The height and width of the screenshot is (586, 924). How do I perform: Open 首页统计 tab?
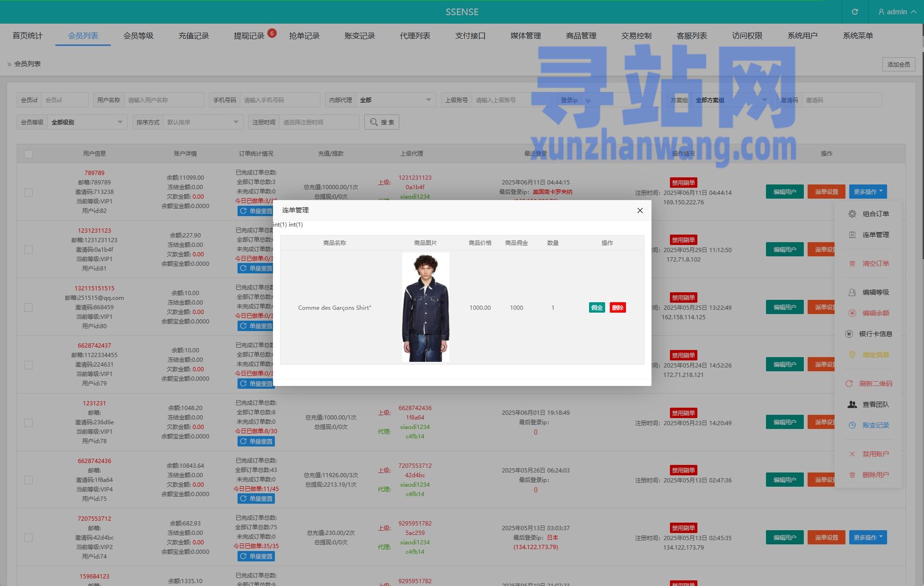tap(27, 35)
